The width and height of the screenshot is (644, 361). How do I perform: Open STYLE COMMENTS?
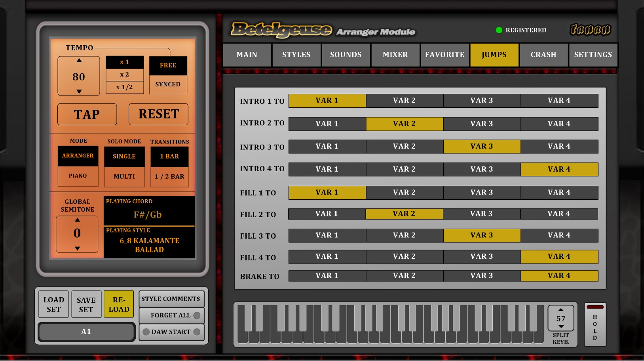tap(171, 299)
